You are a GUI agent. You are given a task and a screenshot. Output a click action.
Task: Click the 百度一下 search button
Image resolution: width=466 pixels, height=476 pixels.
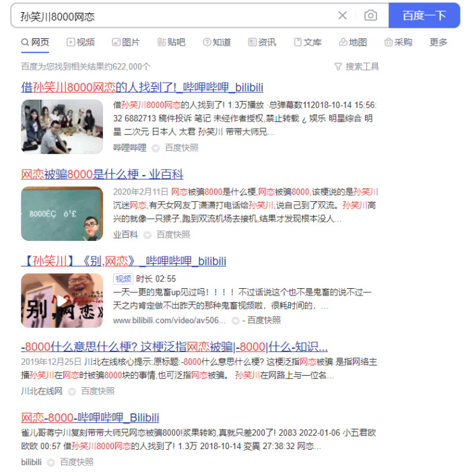[x=424, y=15]
